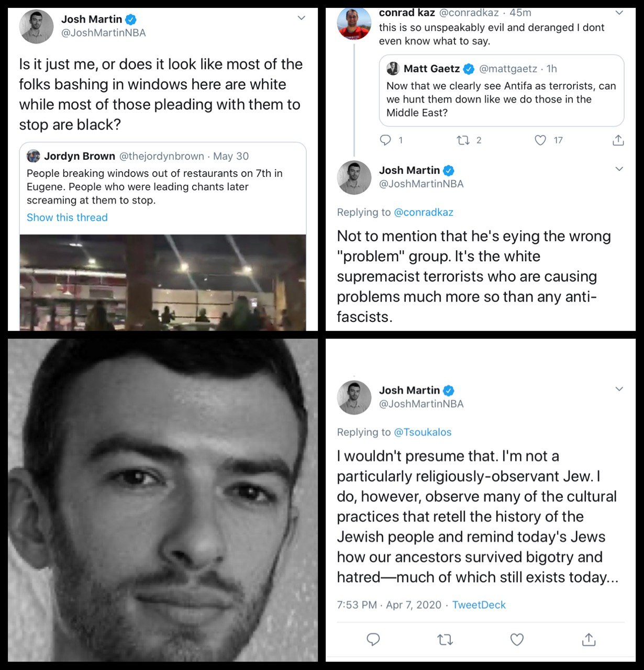This screenshot has width=644, height=670.
Task: Open the @conradkaz mention link
Action: coord(423,212)
